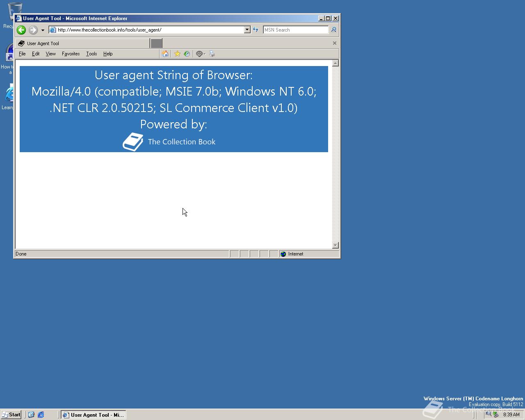The height and width of the screenshot is (420, 525).
Task: Print the page with printer icon
Action: coord(212,54)
